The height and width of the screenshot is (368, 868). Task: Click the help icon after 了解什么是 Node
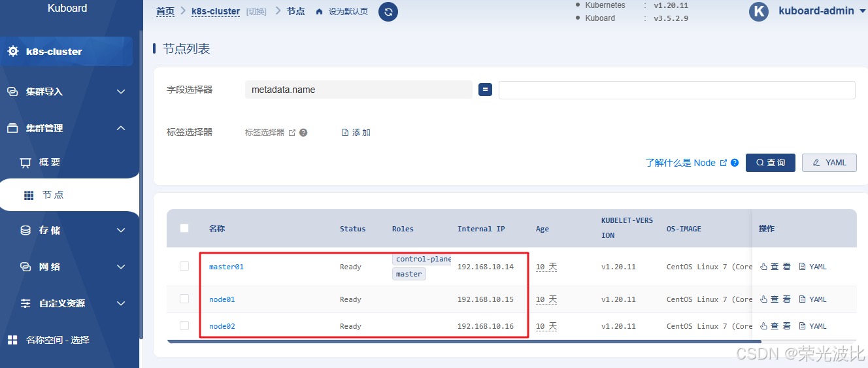coord(735,163)
